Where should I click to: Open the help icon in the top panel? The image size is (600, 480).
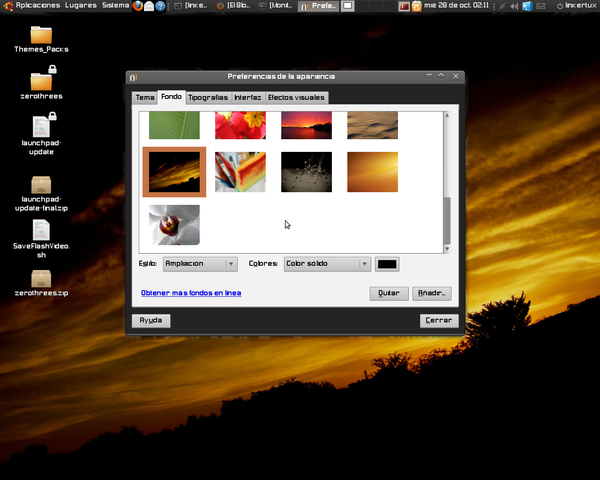pos(160,6)
